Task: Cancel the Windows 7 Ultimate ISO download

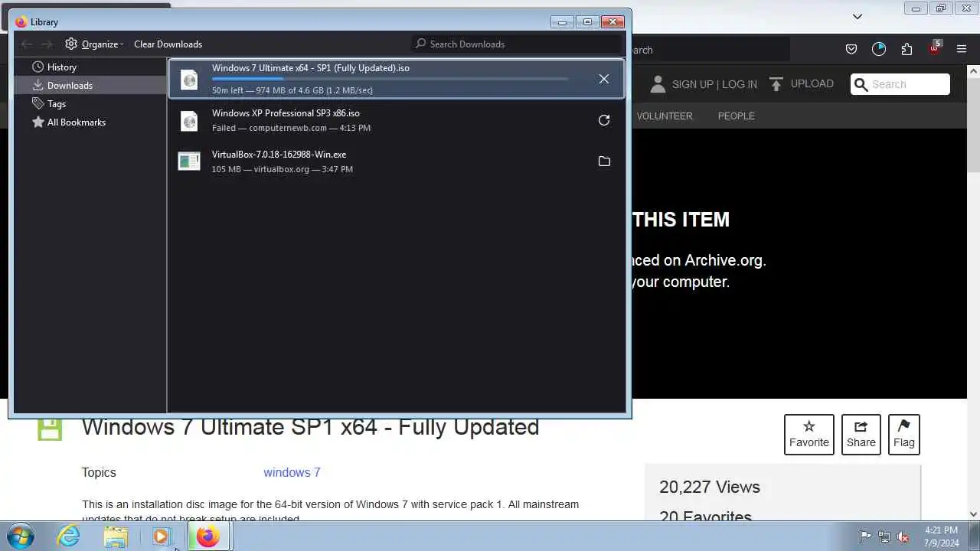Action: [x=604, y=79]
